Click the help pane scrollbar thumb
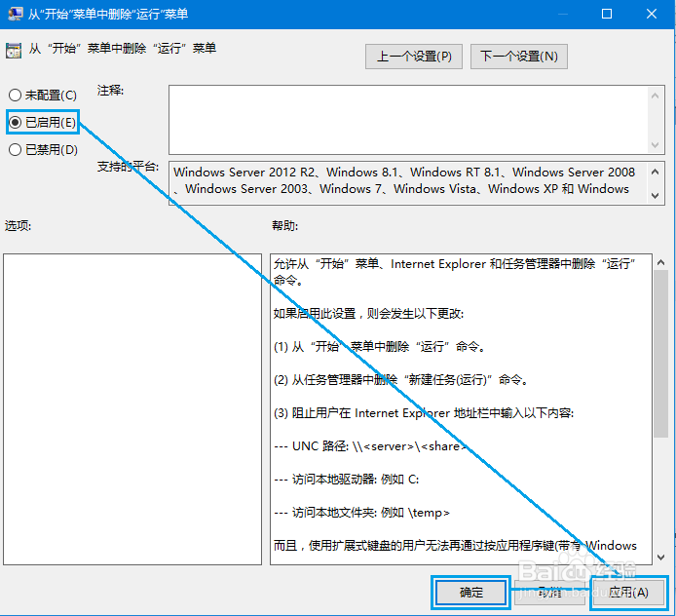 (660, 354)
